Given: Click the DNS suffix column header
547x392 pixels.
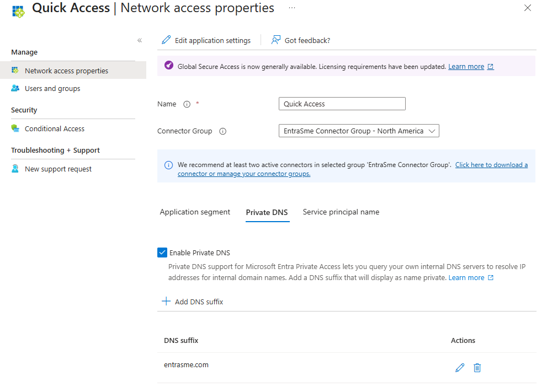Looking at the screenshot, I should [x=181, y=340].
